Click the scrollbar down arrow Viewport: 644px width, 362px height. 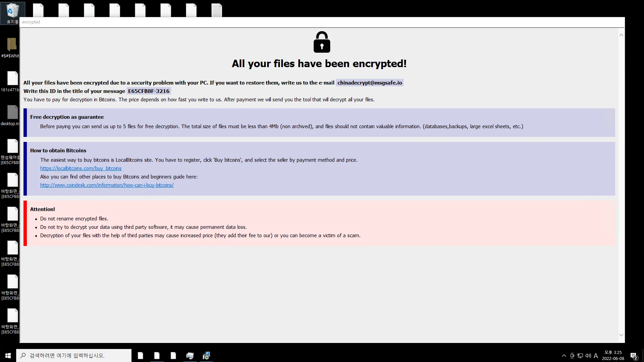[621, 335]
